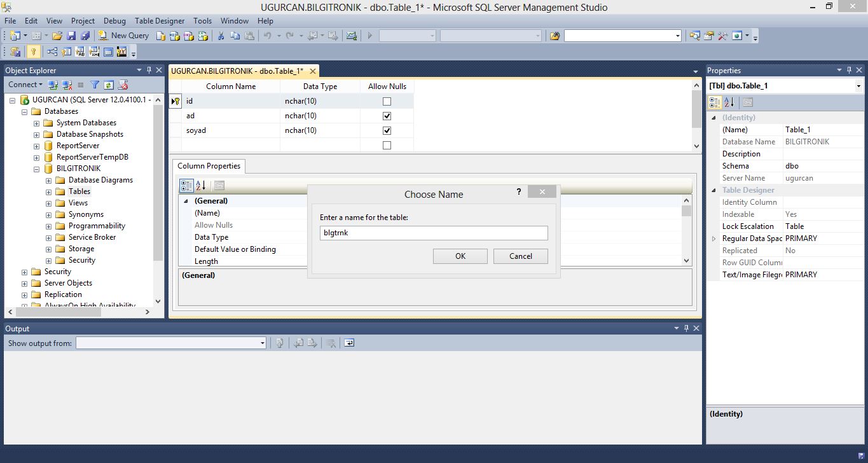Expand the Programmability folder node
This screenshot has height=463, width=868.
(48, 226)
